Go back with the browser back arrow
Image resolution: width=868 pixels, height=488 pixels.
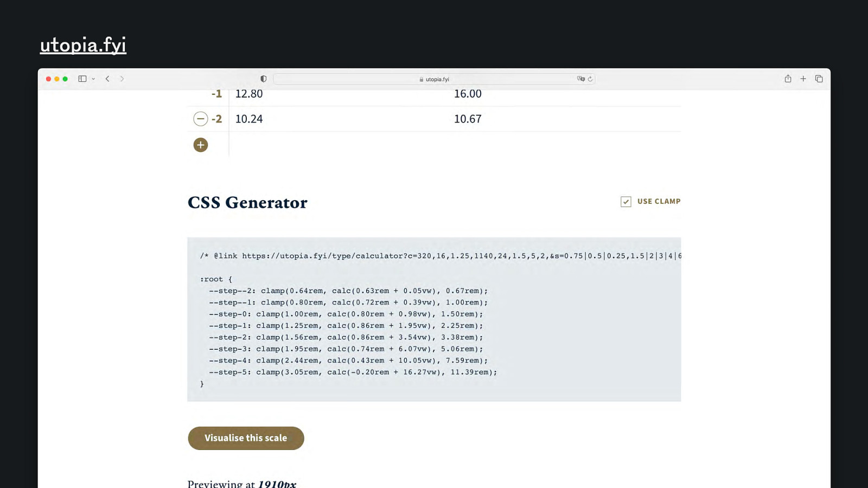point(107,79)
